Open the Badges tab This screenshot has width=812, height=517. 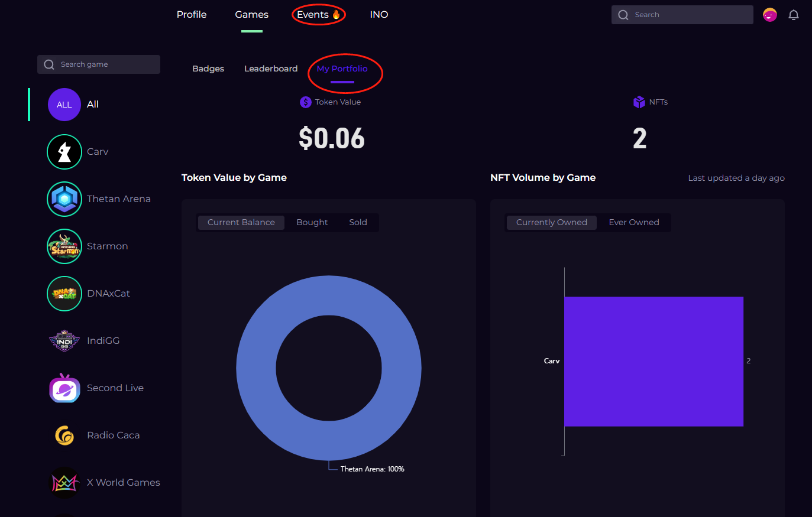pyautogui.click(x=208, y=69)
